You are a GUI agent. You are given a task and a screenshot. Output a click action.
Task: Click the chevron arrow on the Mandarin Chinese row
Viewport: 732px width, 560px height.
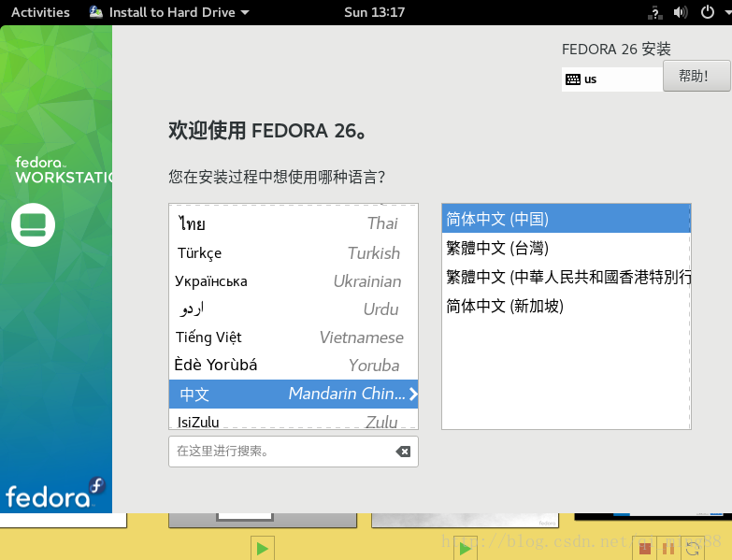[412, 394]
